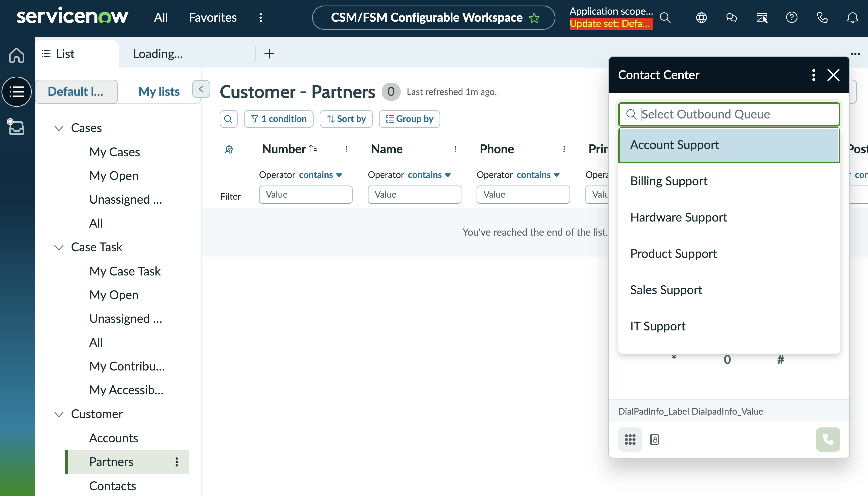
Task: Open the notifications bell icon
Action: click(852, 17)
